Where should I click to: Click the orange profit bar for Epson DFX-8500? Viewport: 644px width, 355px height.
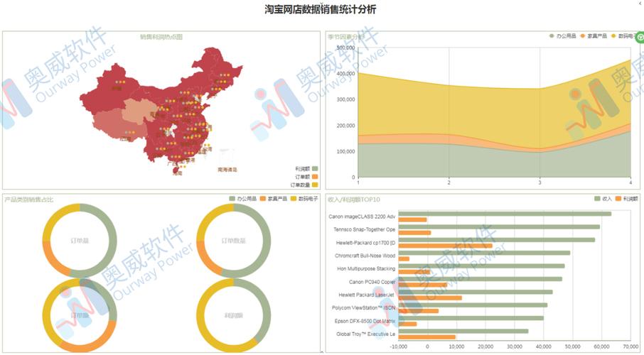407,324
